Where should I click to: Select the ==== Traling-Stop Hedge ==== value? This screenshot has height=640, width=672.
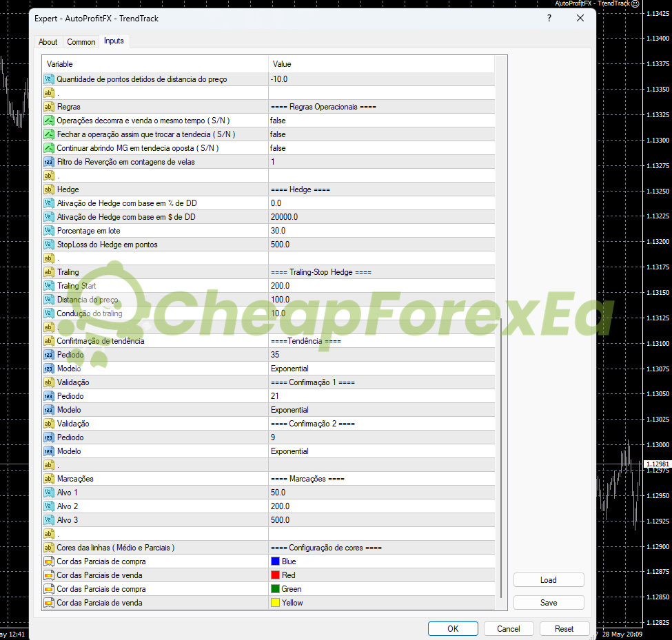[x=381, y=272]
